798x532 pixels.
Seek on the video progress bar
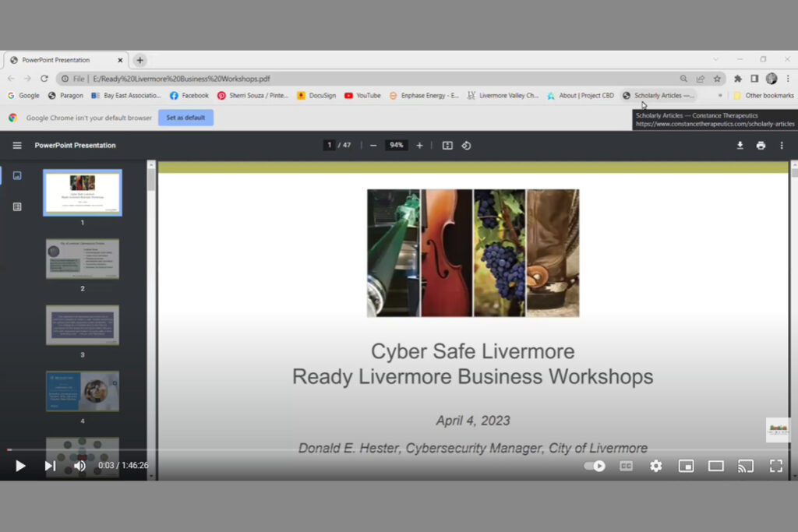pyautogui.click(x=399, y=449)
